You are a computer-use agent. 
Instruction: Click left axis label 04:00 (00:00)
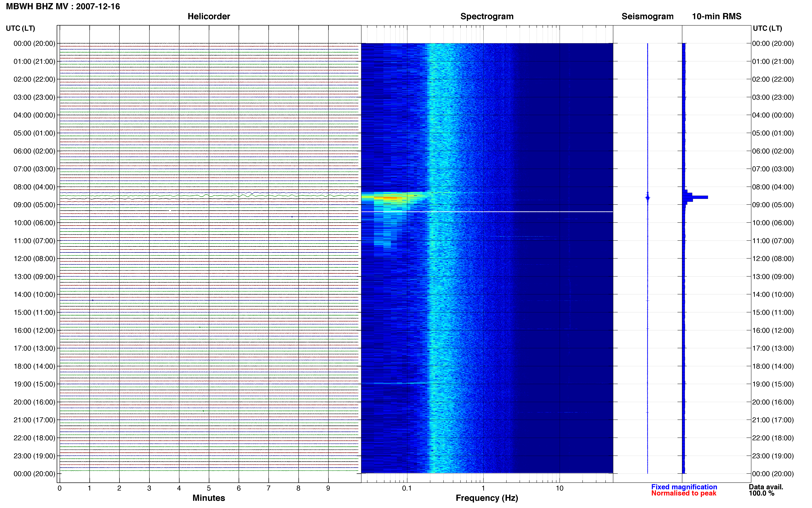34,115
